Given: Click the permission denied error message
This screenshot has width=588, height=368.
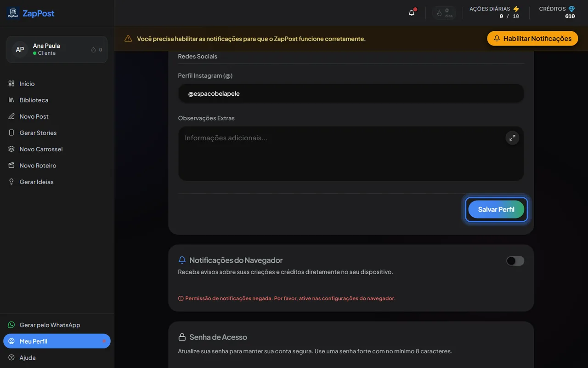Looking at the screenshot, I should (x=290, y=299).
